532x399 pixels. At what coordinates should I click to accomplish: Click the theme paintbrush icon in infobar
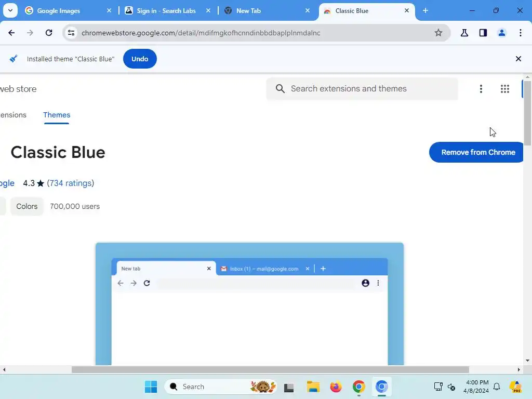pos(13,59)
